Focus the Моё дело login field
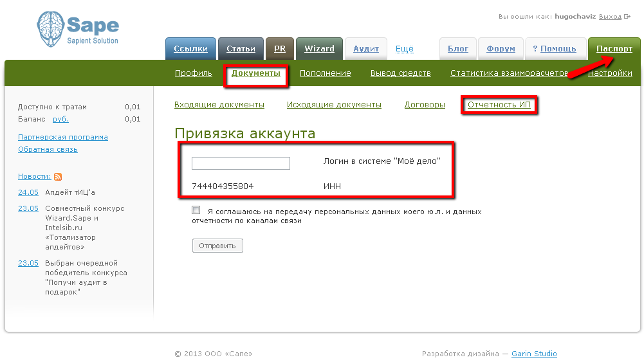Viewport: 644px width, 362px height. (x=241, y=163)
